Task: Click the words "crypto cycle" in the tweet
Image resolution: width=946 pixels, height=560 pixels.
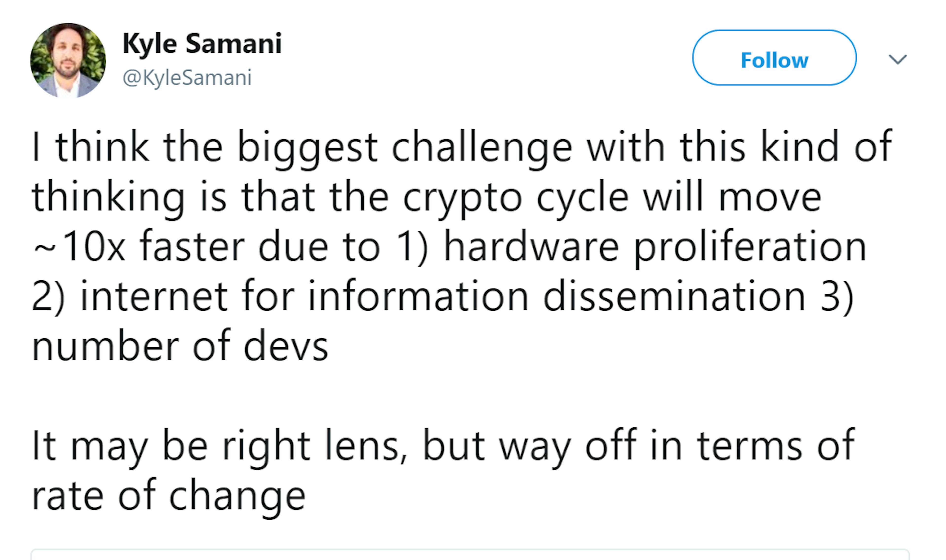Action: point(515,197)
